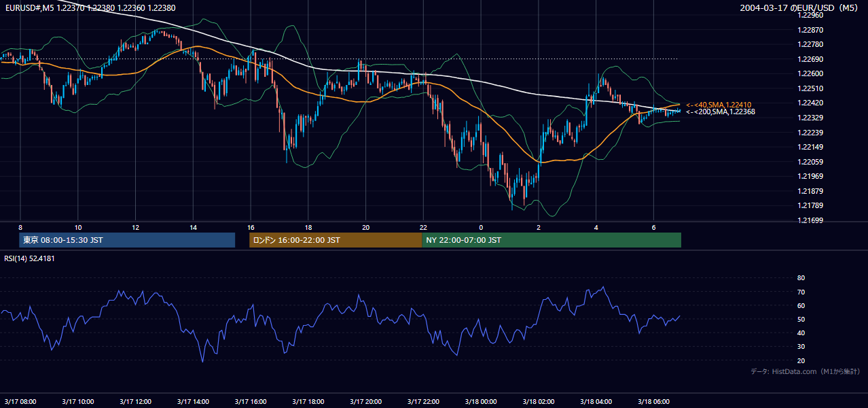Click price level 1.22600 on the axis
The height and width of the screenshot is (408, 868).
click(810, 73)
